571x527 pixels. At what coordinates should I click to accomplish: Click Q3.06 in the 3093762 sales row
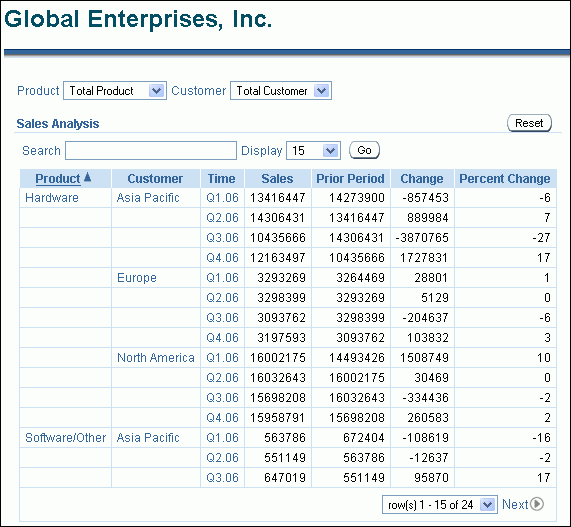(x=222, y=318)
